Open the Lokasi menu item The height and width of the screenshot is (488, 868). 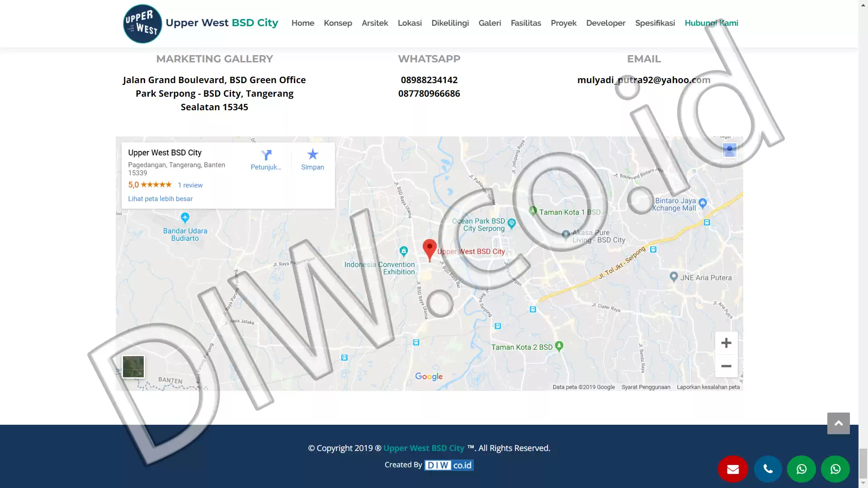click(x=410, y=23)
